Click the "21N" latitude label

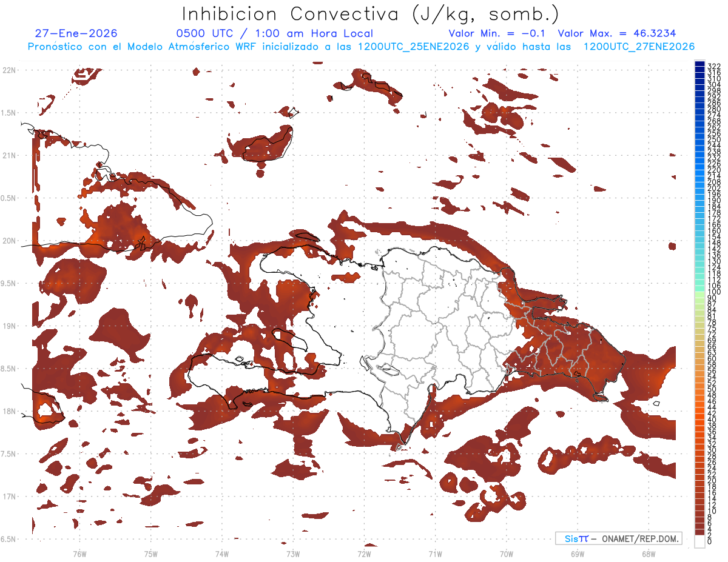(x=8, y=155)
